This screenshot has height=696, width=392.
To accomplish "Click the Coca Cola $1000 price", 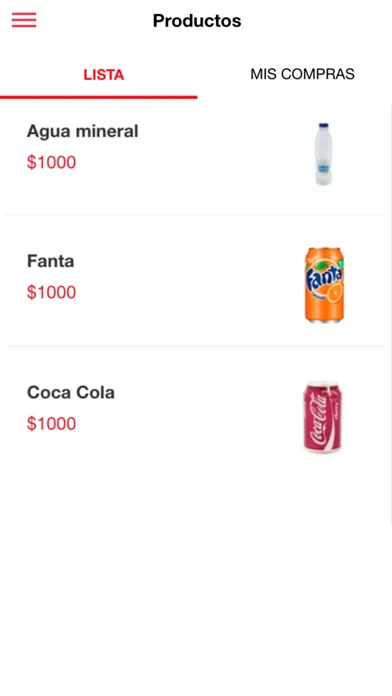I will (x=51, y=423).
